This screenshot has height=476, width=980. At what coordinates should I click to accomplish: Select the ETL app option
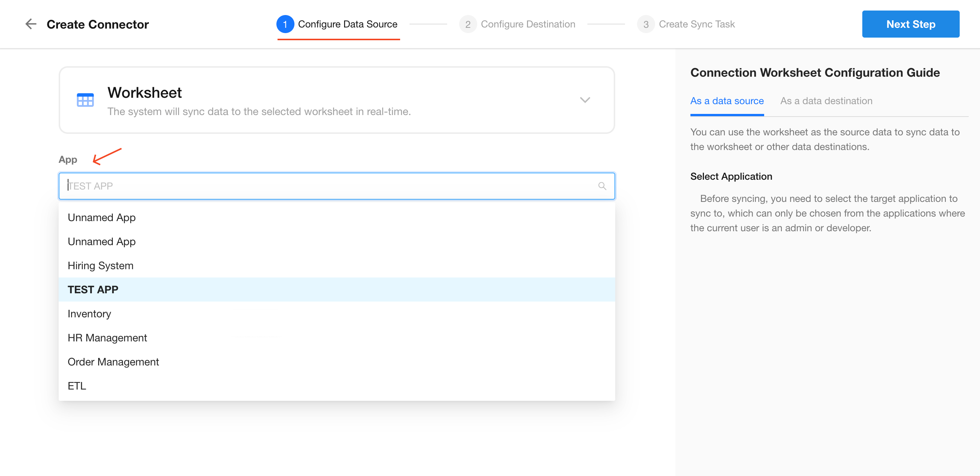click(77, 385)
